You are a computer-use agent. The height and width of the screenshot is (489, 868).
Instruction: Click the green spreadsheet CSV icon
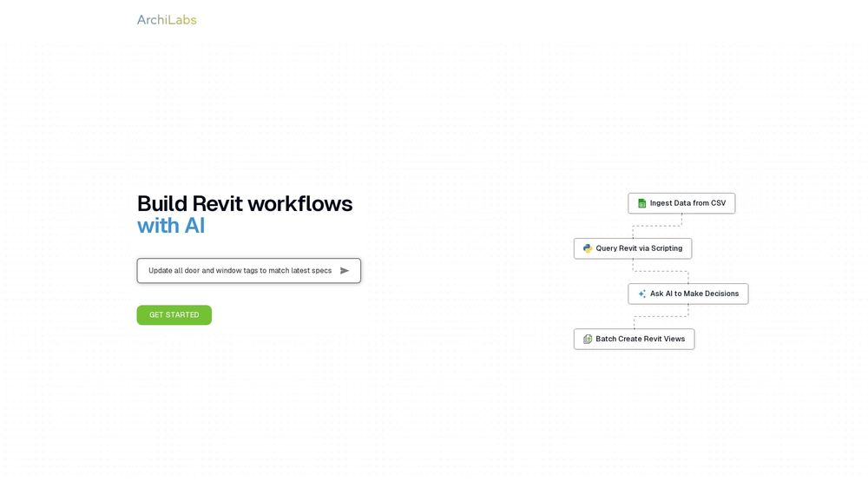[641, 203]
